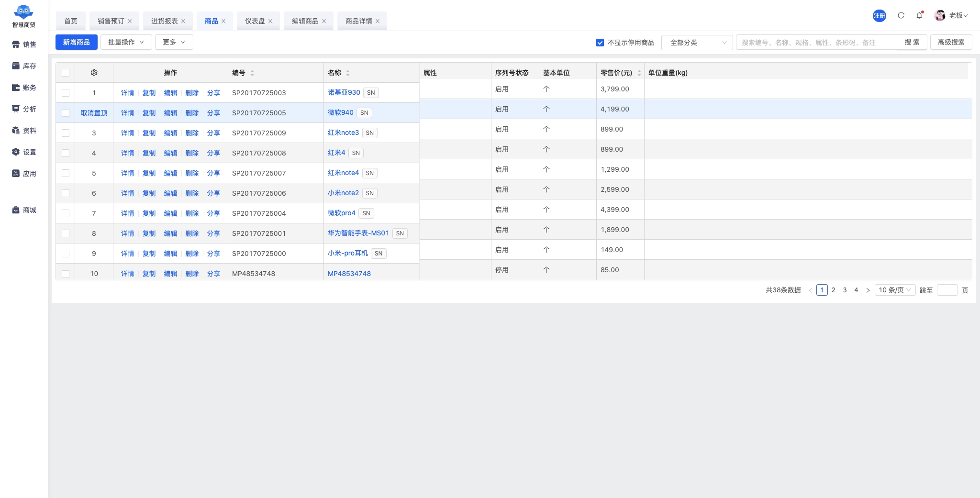Open the 商城 sidebar menu

(24, 210)
